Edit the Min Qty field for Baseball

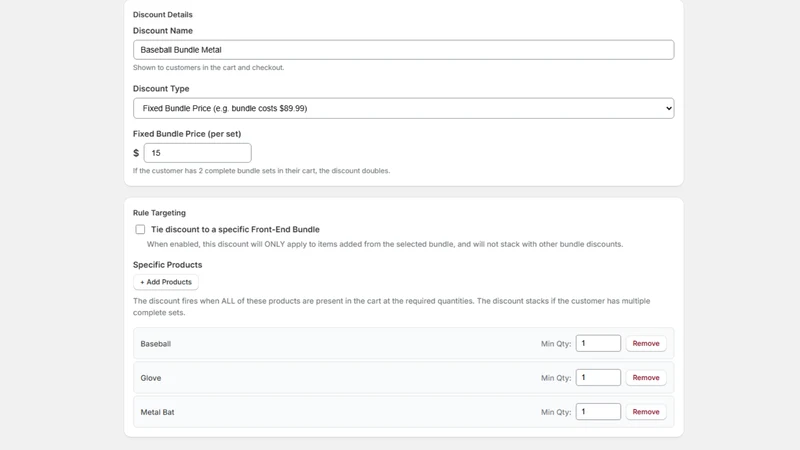598,343
